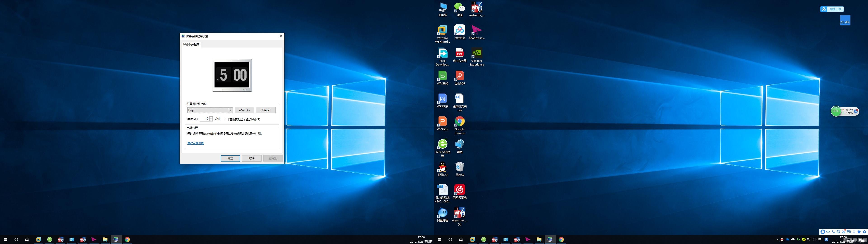Click the Fliqlo clock preview thumbnail
The width and height of the screenshot is (868, 244).
(232, 75)
